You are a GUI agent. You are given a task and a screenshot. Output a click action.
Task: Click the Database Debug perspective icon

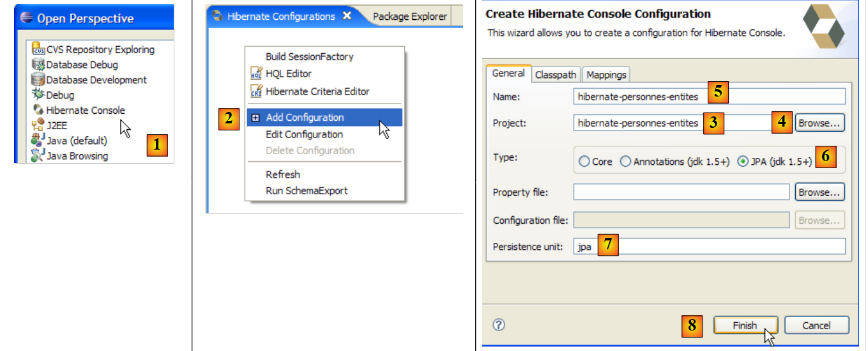tap(38, 65)
